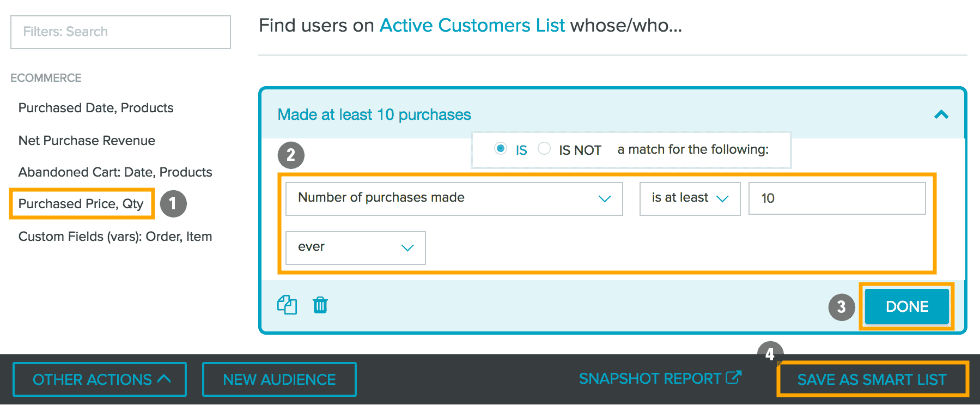Viewport: 980px width, 405px height.
Task: Click the Filters search input field
Action: point(120,32)
